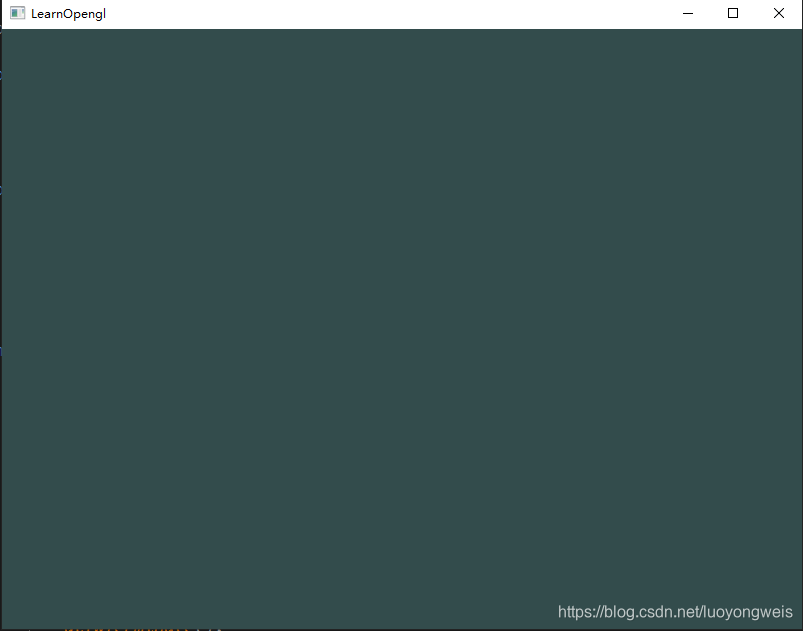Click the title bar of the window
This screenshot has height=631, width=803.
click(x=400, y=13)
